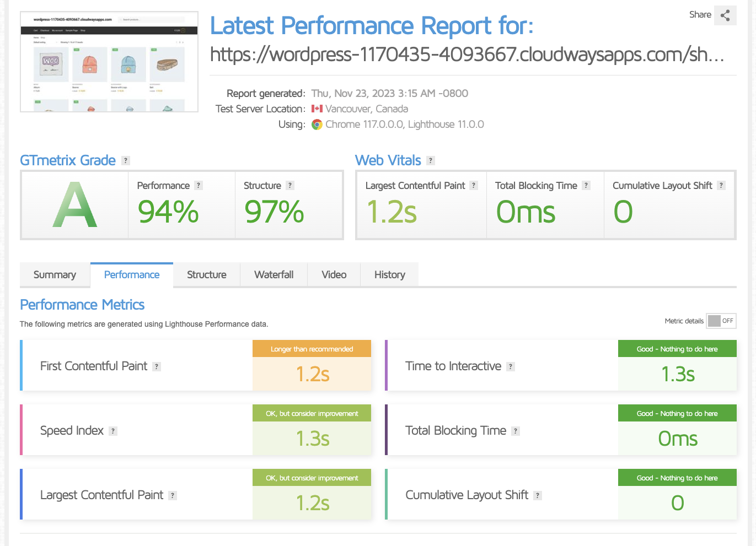Click the Web Vitals heading
The image size is (756, 546).
click(388, 160)
